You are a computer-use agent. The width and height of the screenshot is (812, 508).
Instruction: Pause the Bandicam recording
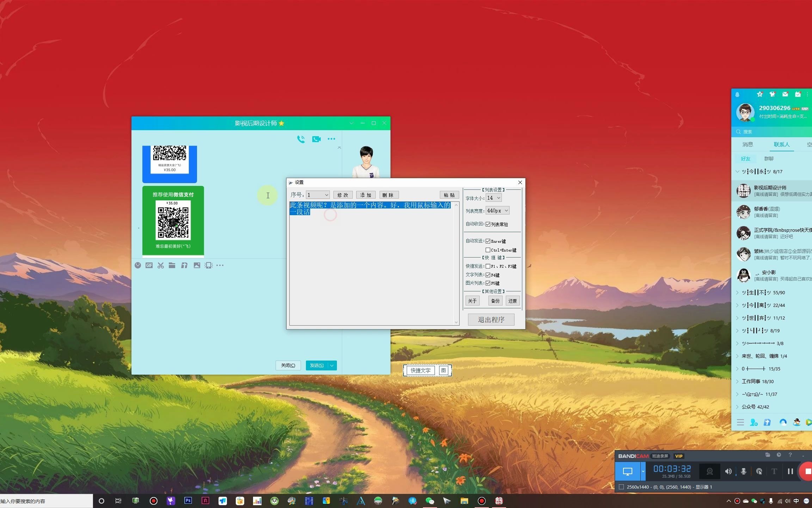pyautogui.click(x=790, y=471)
